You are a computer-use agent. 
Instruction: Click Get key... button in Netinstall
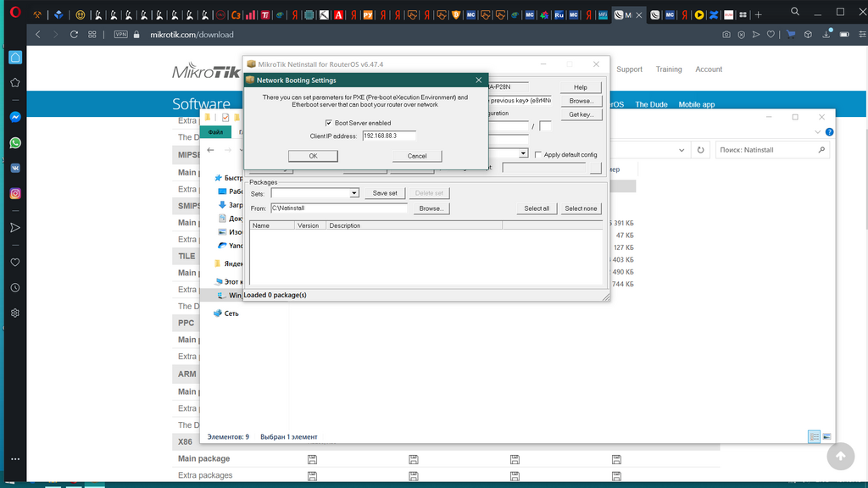click(x=581, y=114)
